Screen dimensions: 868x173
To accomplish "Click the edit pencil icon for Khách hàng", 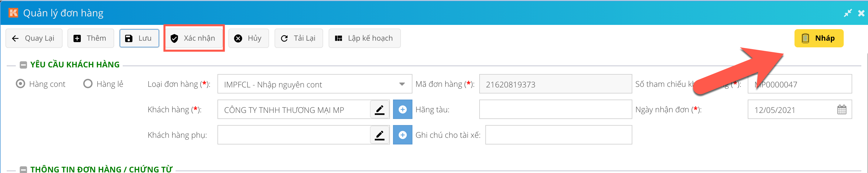I will point(379,110).
